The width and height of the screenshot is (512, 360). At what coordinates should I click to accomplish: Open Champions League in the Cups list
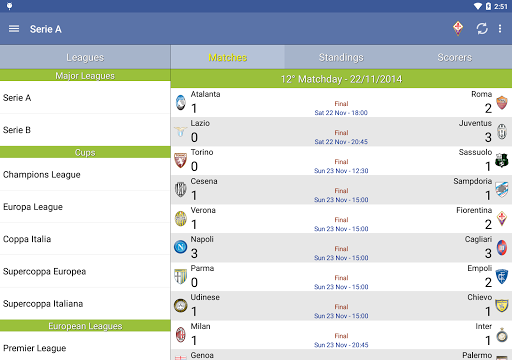(85, 175)
